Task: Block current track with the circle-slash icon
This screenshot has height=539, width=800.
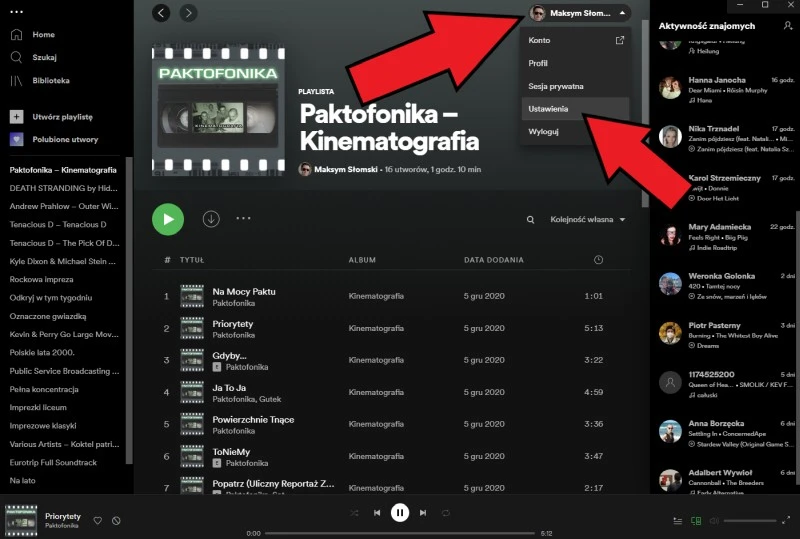Action: 116,521
